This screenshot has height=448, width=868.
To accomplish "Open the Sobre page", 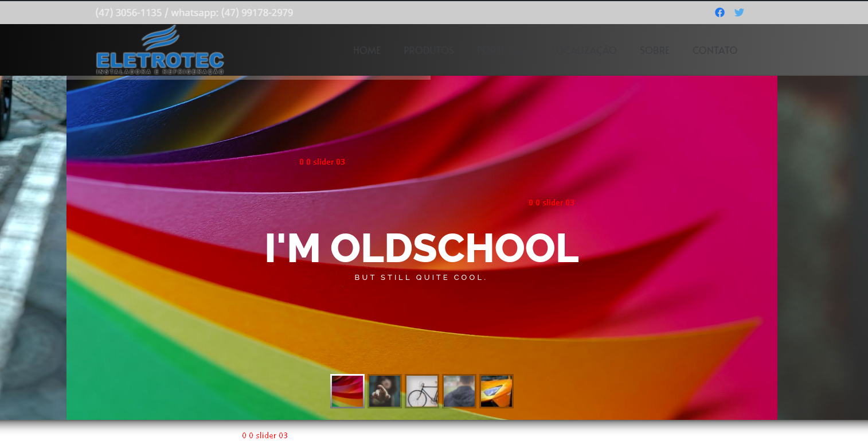I will pyautogui.click(x=654, y=50).
